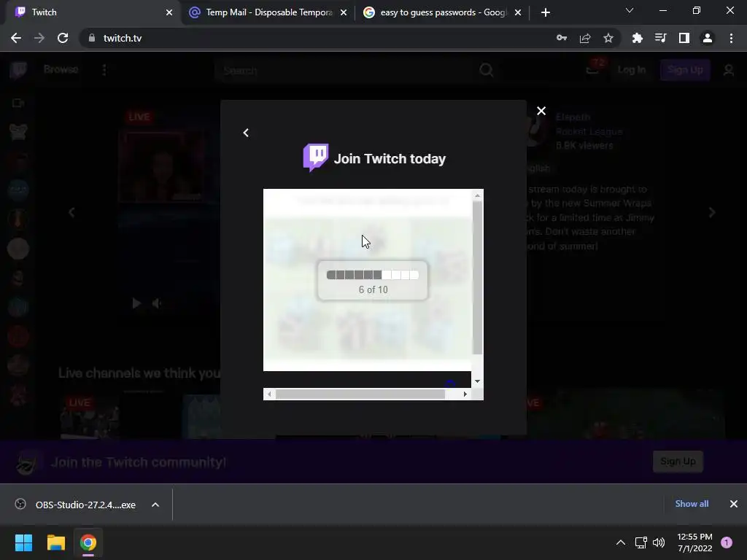
Task: Share this page from address bar
Action: point(585,38)
